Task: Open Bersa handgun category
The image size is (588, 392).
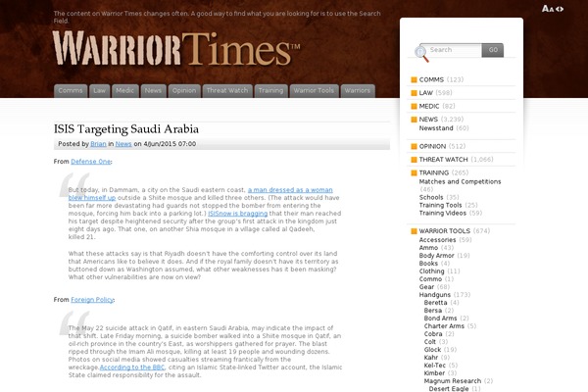Action: pos(433,311)
